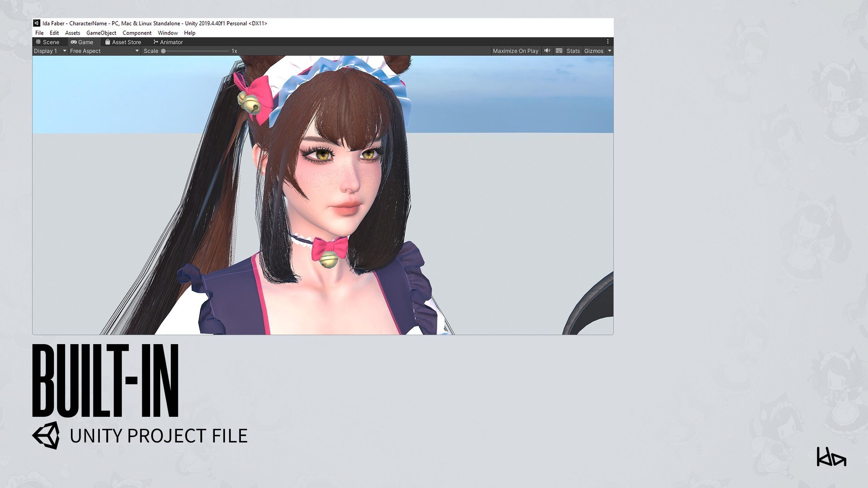Open the Edit menu

click(x=54, y=33)
